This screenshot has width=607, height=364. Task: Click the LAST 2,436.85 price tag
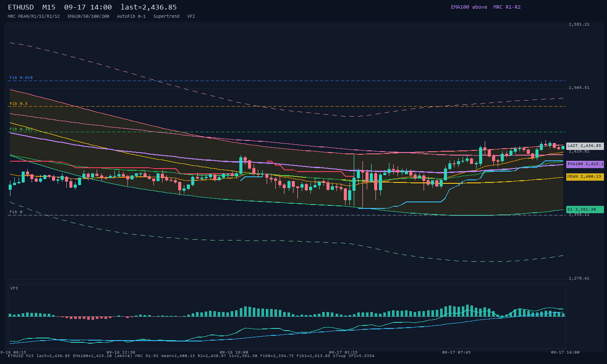click(x=585, y=146)
